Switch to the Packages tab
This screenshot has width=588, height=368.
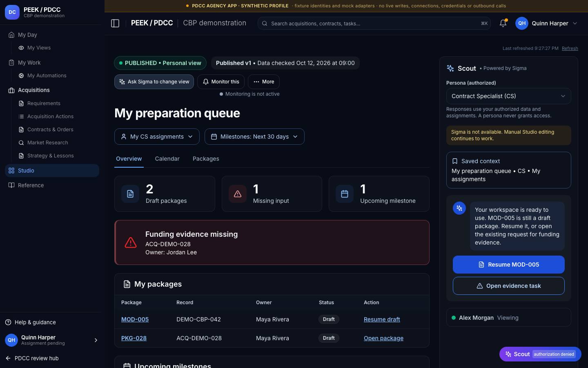point(206,159)
